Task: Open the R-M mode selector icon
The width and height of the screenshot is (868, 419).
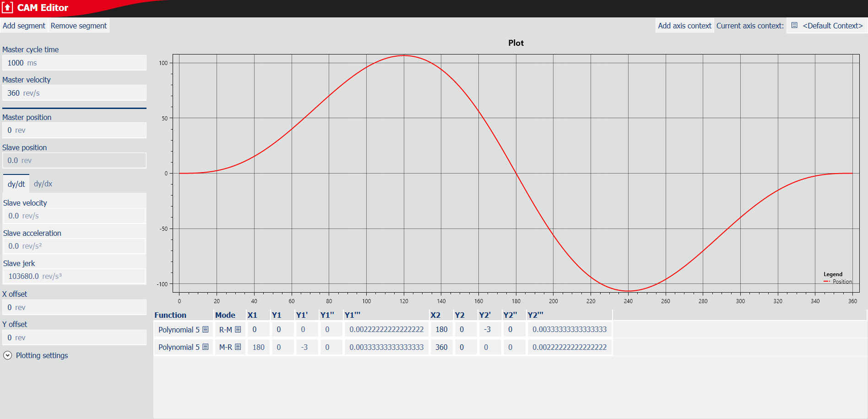Action: (x=238, y=330)
